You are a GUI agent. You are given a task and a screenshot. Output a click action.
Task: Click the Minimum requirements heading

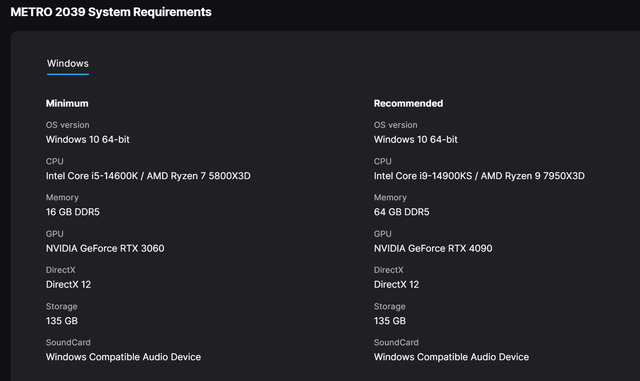click(x=67, y=103)
